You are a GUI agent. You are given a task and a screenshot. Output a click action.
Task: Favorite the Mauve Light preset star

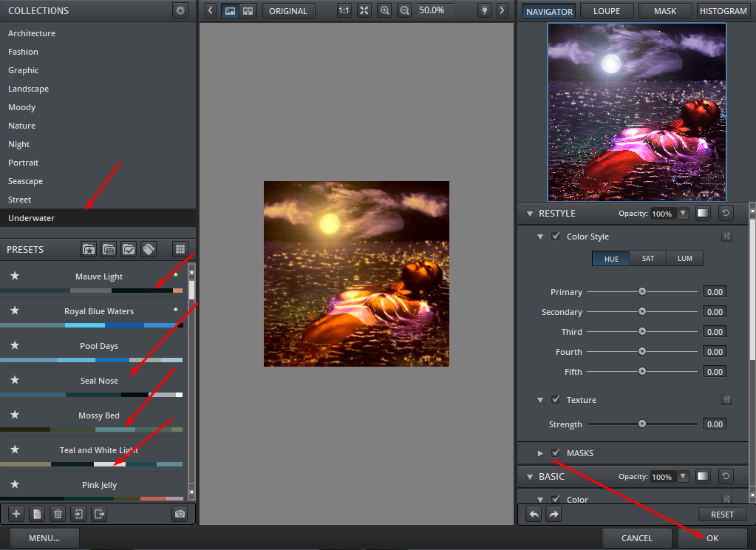15,276
